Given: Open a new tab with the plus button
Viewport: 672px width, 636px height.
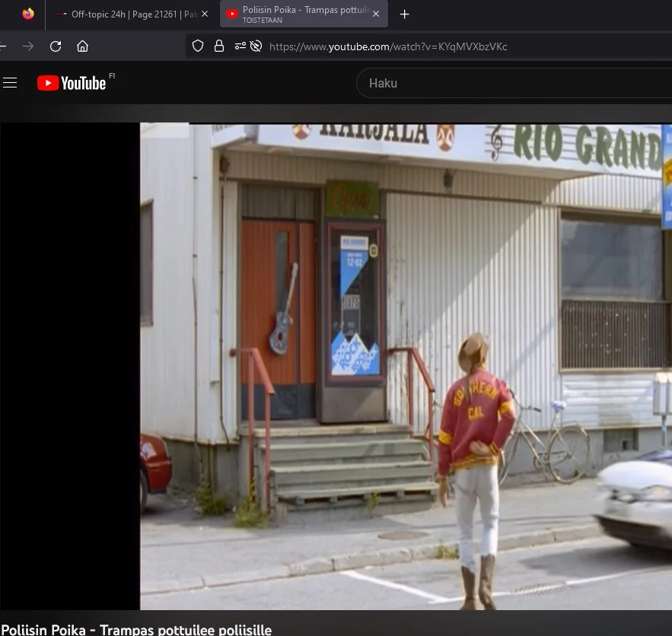Looking at the screenshot, I should [x=404, y=14].
